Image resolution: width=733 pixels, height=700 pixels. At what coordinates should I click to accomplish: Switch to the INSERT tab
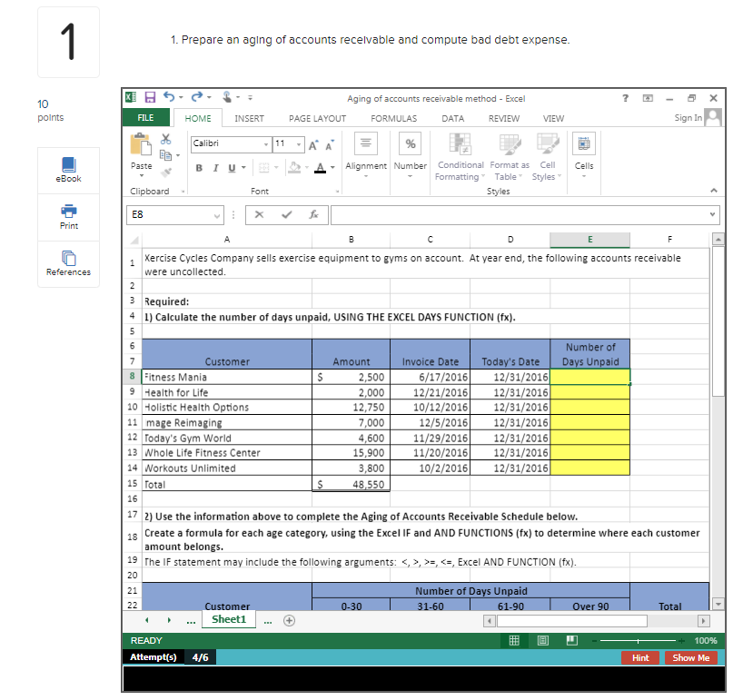(x=249, y=119)
